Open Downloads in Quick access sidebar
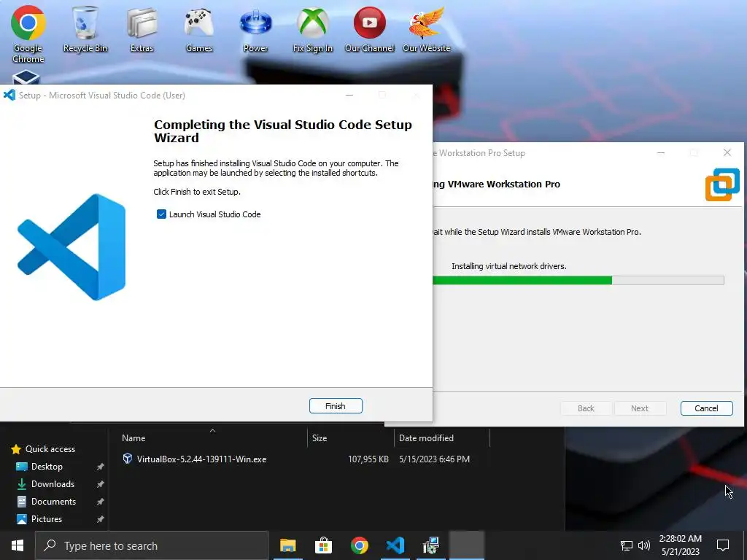The height and width of the screenshot is (560, 747). [x=53, y=484]
